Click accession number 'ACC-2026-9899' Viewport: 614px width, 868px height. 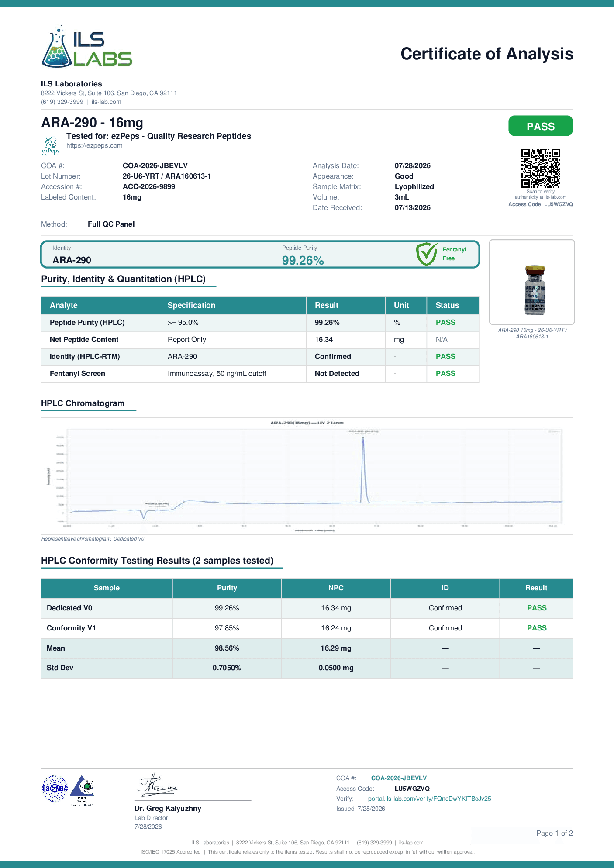click(x=149, y=186)
